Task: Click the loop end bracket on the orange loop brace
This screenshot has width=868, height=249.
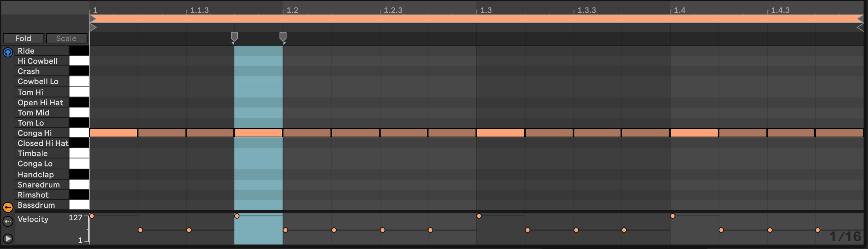Action: click(x=860, y=19)
